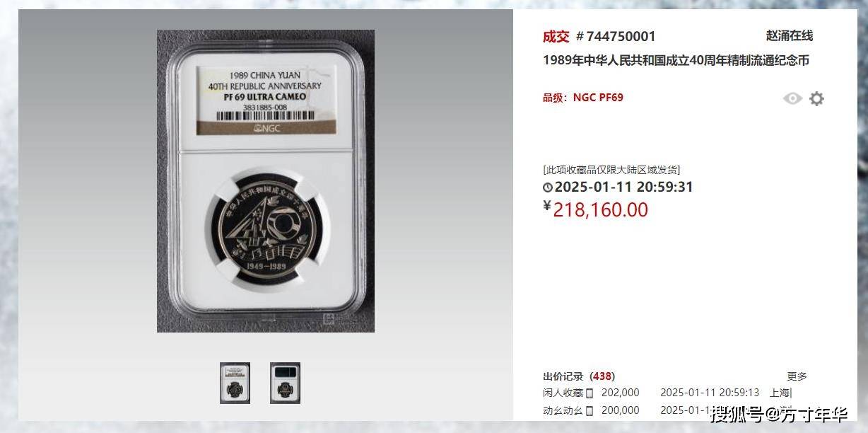The height and width of the screenshot is (433, 868).
Task: Click the lot number #744750001
Action: coord(616,36)
